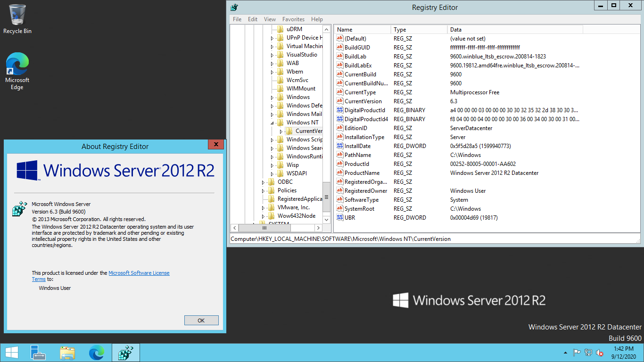Sort by the Type column header
Image resolution: width=644 pixels, height=362 pixels.
point(419,30)
